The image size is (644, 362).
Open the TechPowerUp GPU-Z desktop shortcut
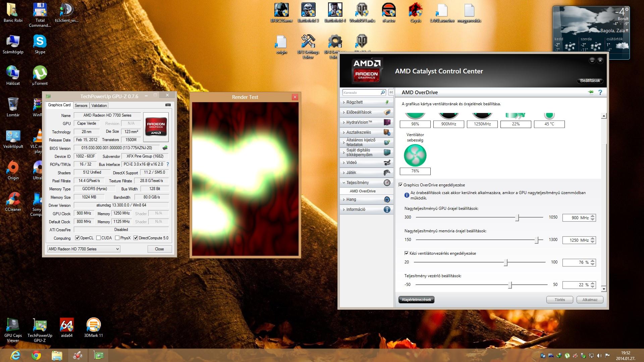(40, 330)
